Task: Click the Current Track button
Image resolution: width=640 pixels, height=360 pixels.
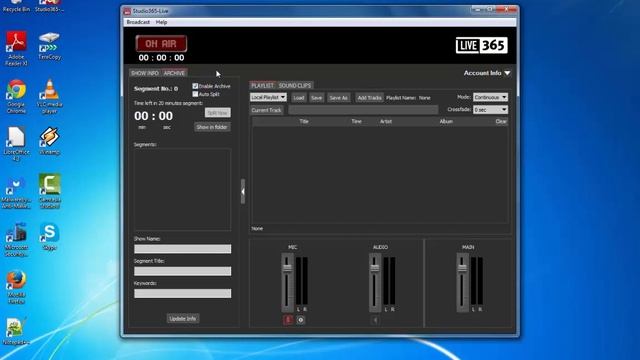Action: (x=267, y=110)
